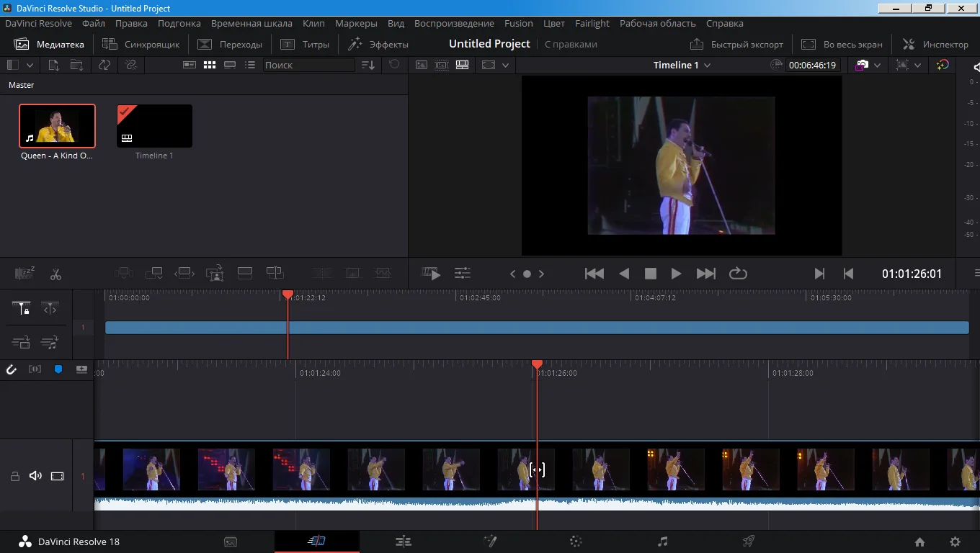The image size is (980, 553).
Task: Toggle loop playback
Action: pos(738,274)
